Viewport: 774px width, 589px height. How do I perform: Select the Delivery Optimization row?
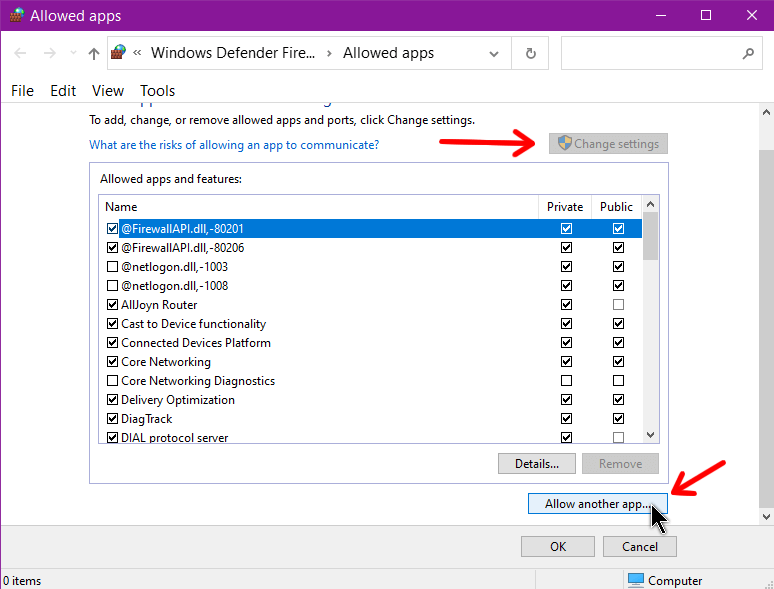click(370, 400)
